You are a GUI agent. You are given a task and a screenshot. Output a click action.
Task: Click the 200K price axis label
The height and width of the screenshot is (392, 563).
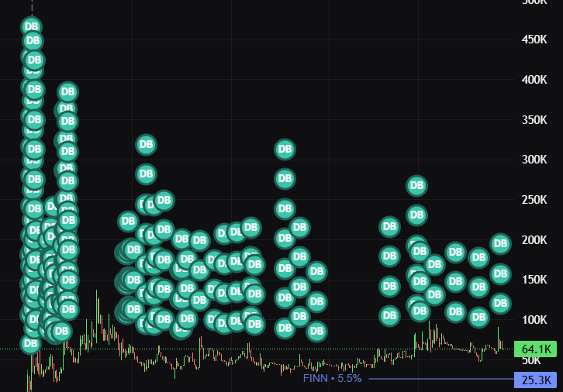534,240
